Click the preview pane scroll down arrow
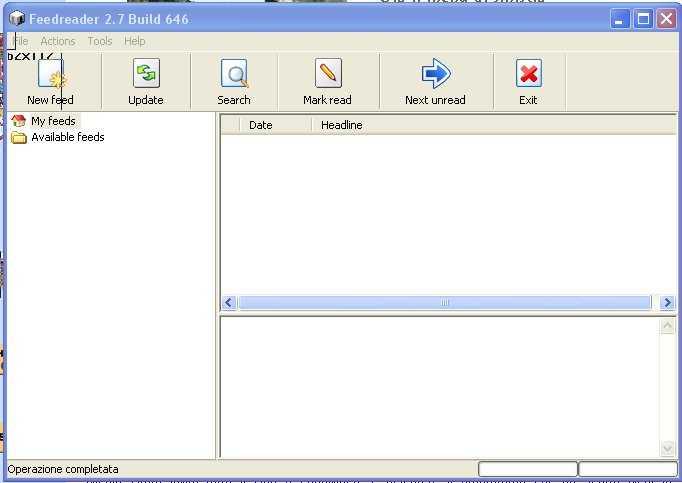682x483 pixels. click(x=668, y=449)
